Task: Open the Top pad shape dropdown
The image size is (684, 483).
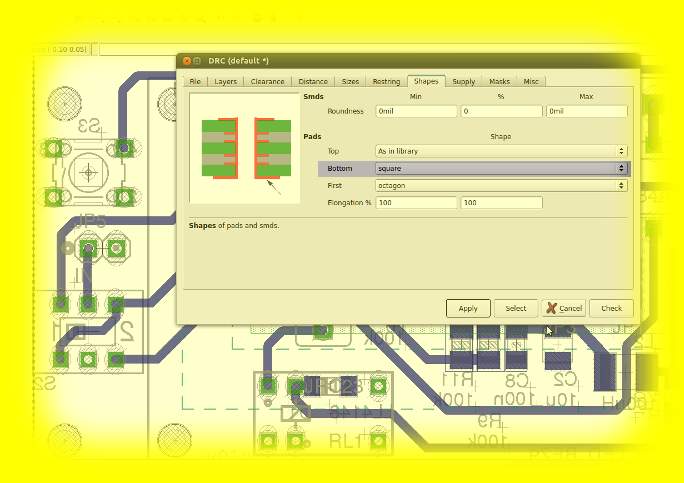Action: (501, 151)
